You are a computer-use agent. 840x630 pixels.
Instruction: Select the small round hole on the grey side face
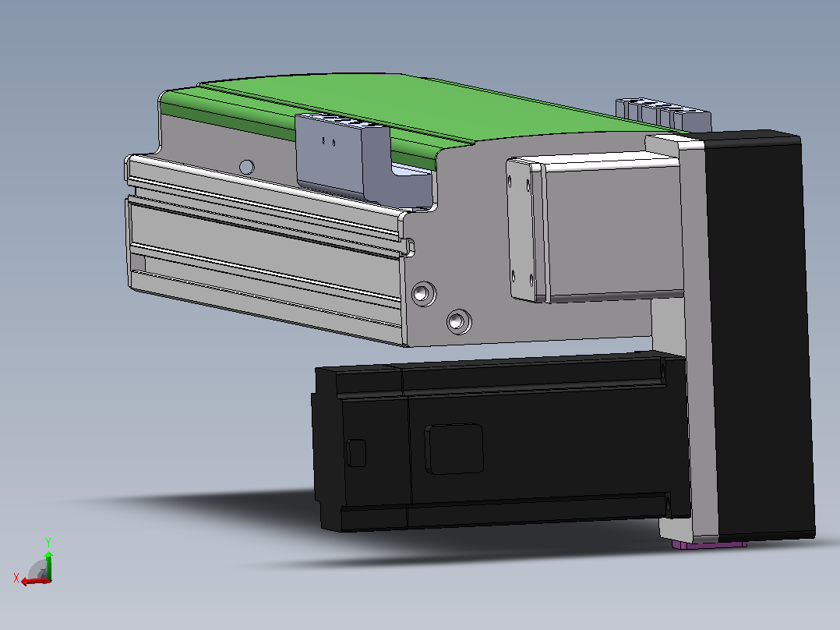click(246, 168)
